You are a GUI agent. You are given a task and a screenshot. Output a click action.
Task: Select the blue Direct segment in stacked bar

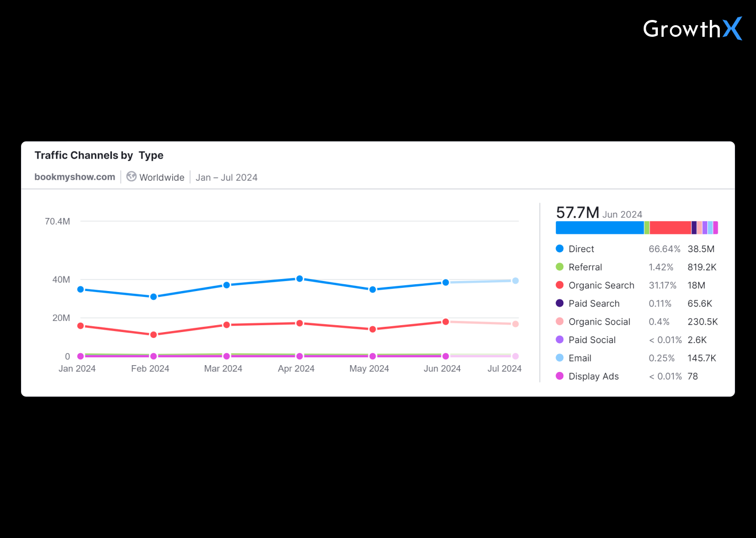(600, 227)
